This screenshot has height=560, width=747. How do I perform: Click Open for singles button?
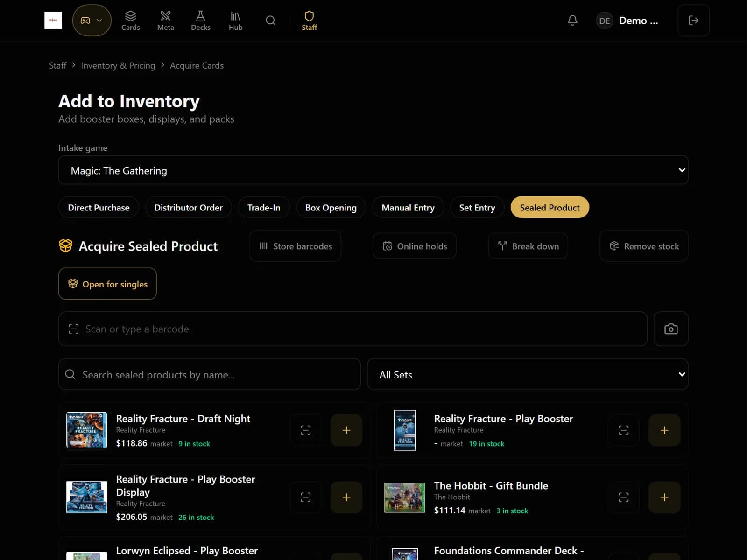(107, 284)
